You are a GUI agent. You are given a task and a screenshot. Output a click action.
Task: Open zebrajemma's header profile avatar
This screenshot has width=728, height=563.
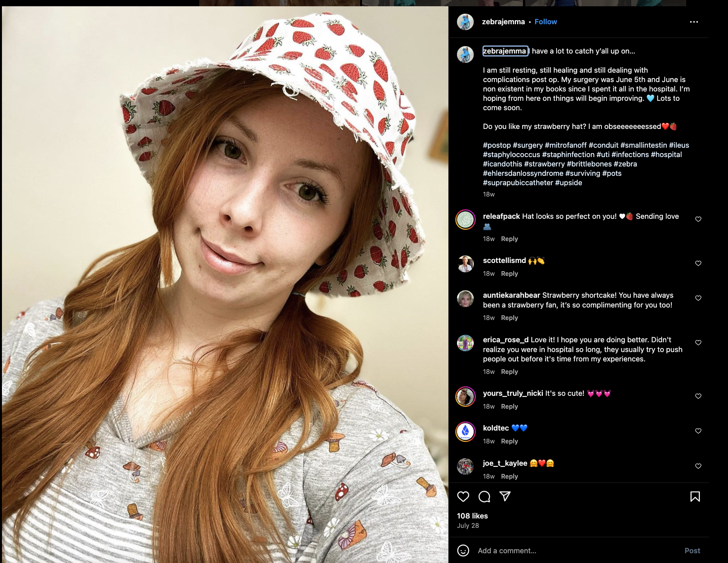(x=466, y=22)
